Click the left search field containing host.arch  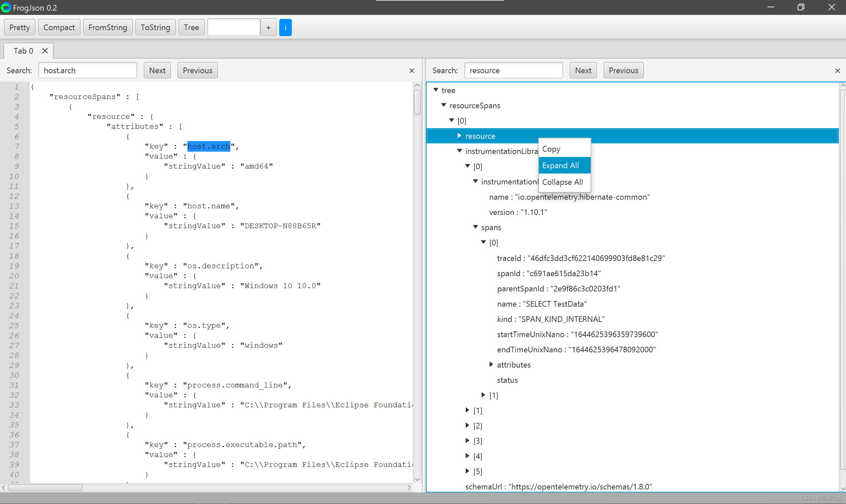(88, 71)
